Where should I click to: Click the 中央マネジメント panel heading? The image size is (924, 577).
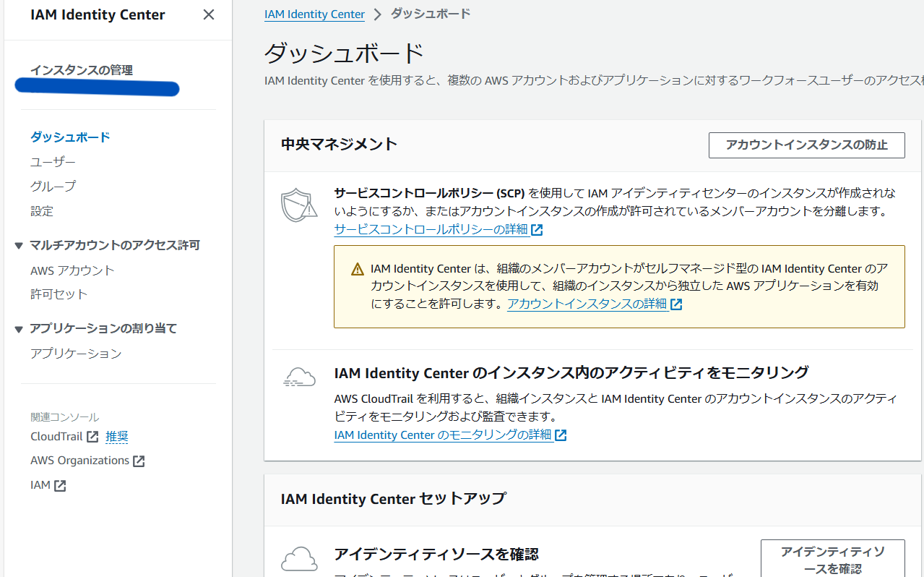[x=340, y=144]
